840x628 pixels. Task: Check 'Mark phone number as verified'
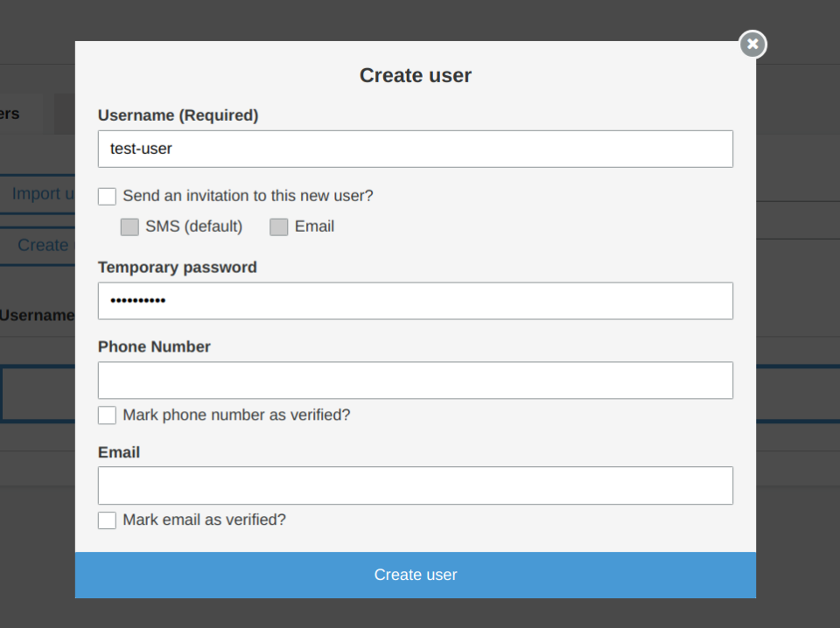click(107, 415)
